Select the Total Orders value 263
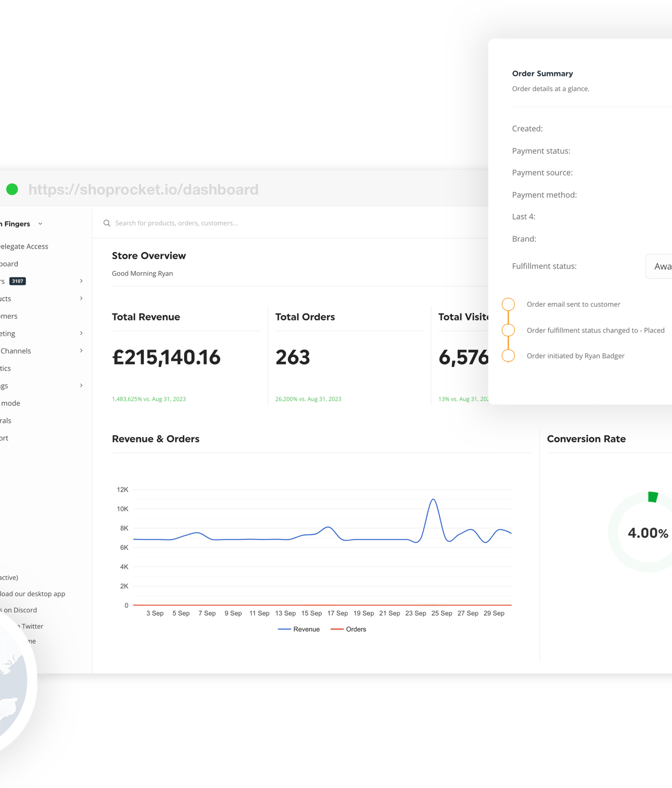 [292, 357]
